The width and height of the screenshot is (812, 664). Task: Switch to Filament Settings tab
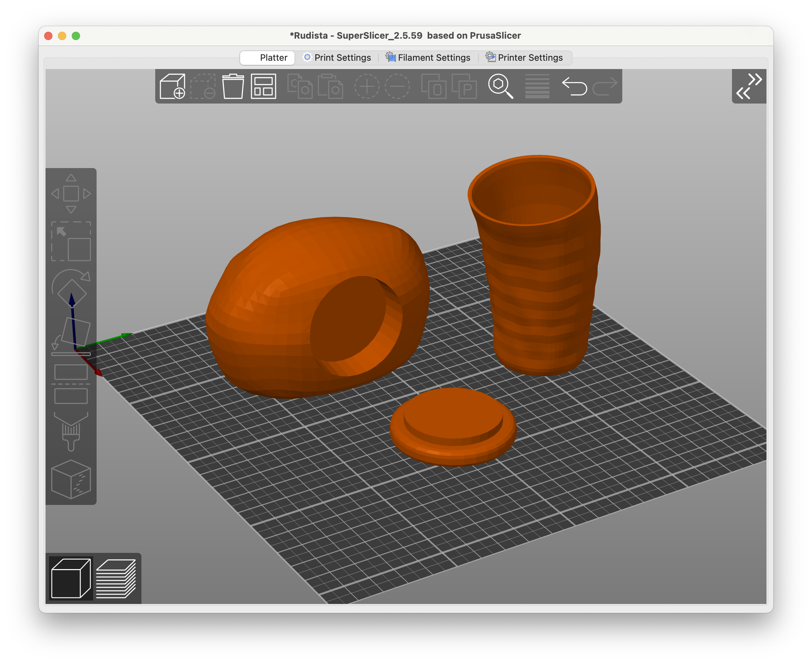point(428,58)
